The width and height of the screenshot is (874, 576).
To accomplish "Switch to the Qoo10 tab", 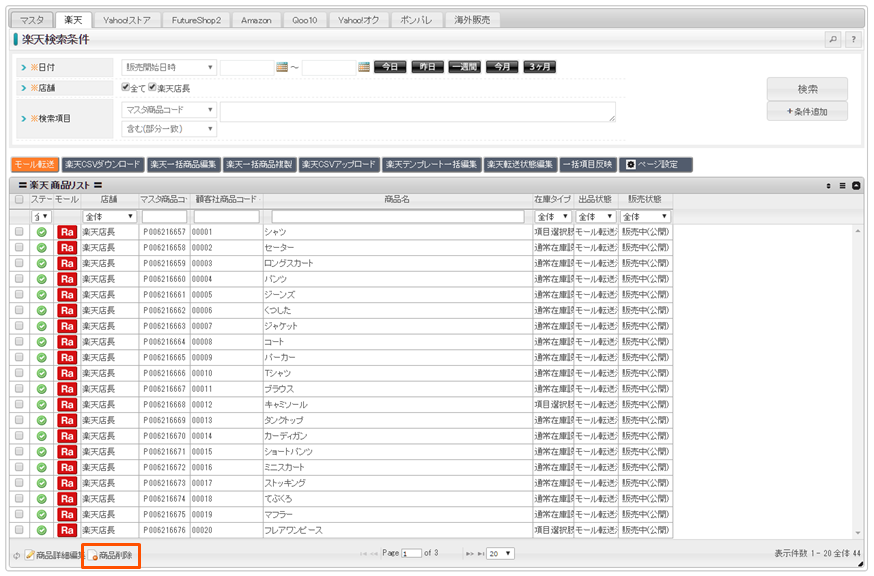I will 304,20.
